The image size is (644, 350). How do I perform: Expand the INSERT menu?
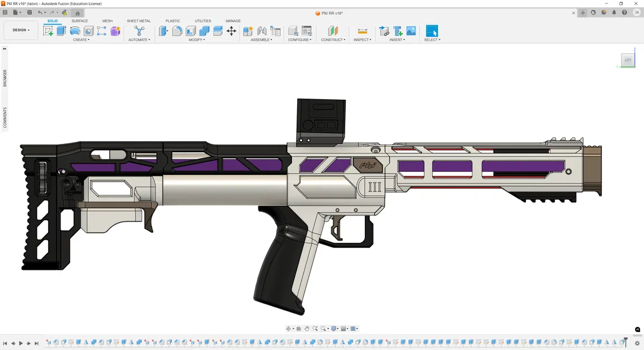tap(397, 40)
